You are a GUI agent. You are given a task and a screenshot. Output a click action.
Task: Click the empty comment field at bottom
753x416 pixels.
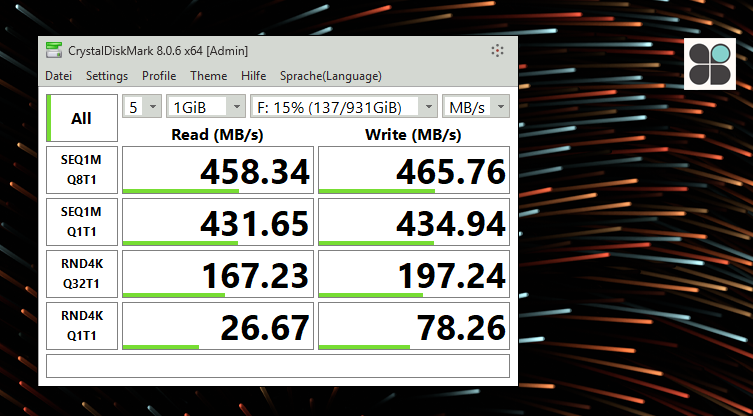click(x=278, y=366)
